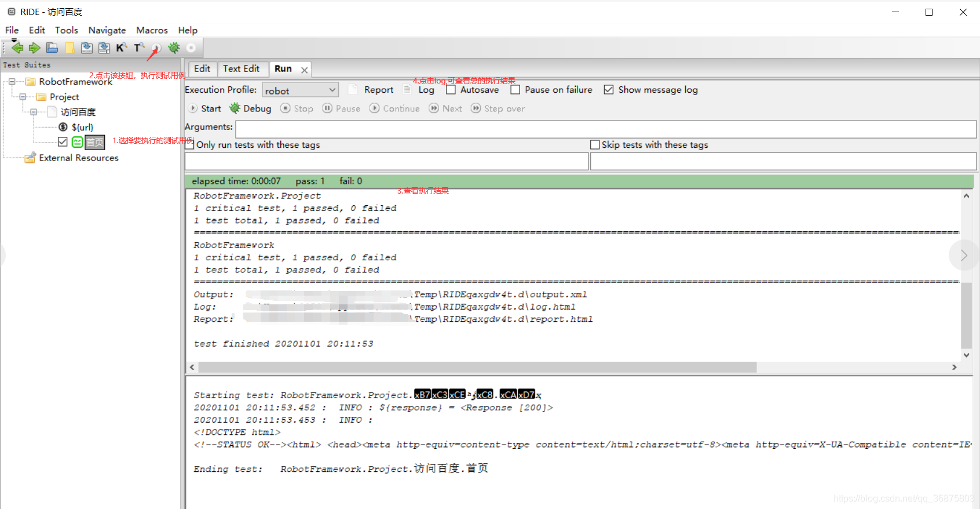980x509 pixels.
Task: Click the Start play icon in Run panel
Action: (x=193, y=108)
